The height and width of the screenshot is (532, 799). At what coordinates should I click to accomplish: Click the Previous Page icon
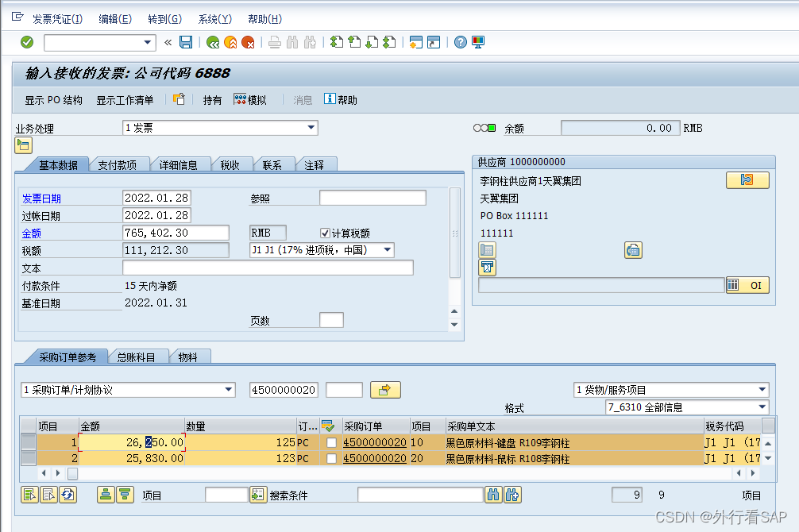(x=354, y=42)
